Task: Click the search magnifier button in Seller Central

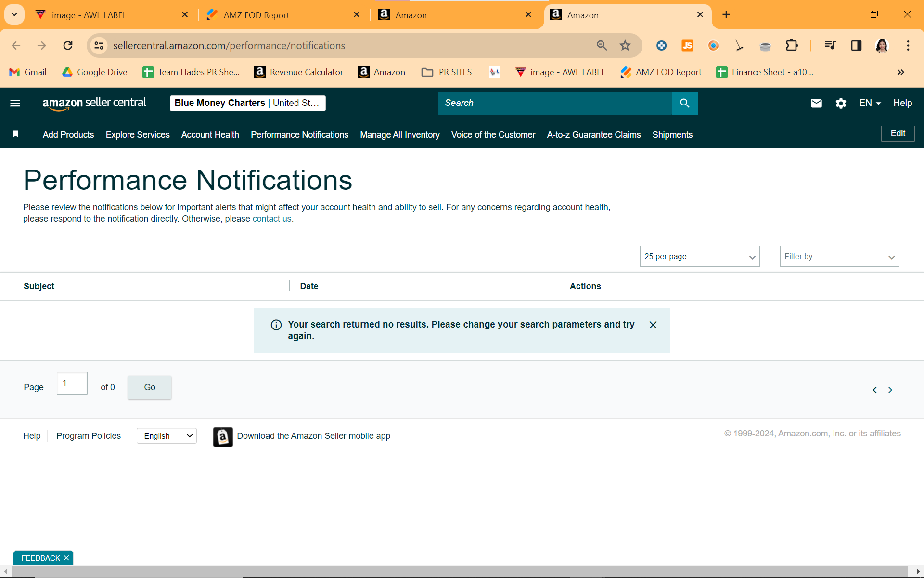Action: click(684, 103)
